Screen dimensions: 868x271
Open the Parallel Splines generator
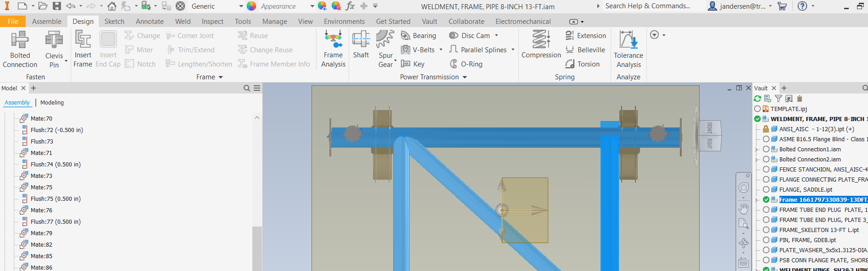click(478, 50)
